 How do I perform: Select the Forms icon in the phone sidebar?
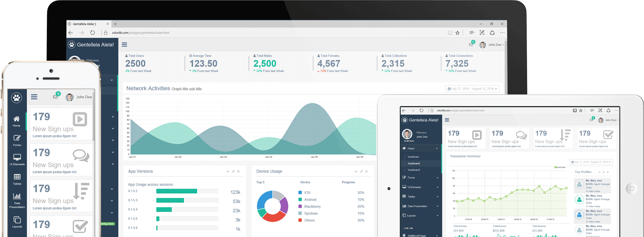[x=17, y=141]
